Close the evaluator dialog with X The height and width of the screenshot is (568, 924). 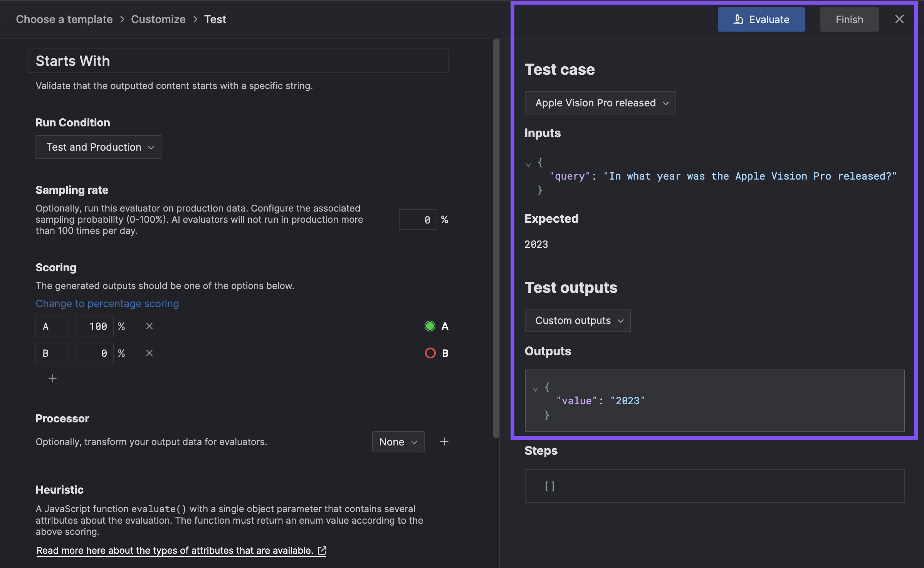899,19
